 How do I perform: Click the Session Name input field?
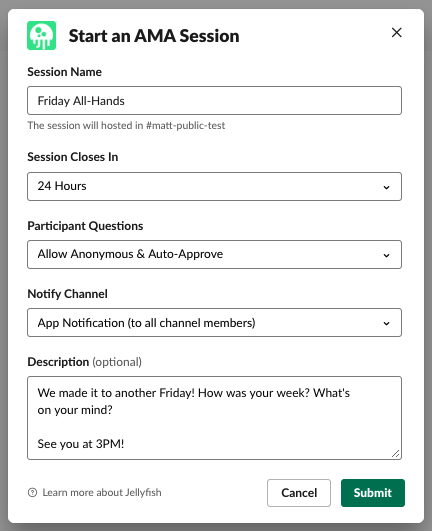coord(214,101)
